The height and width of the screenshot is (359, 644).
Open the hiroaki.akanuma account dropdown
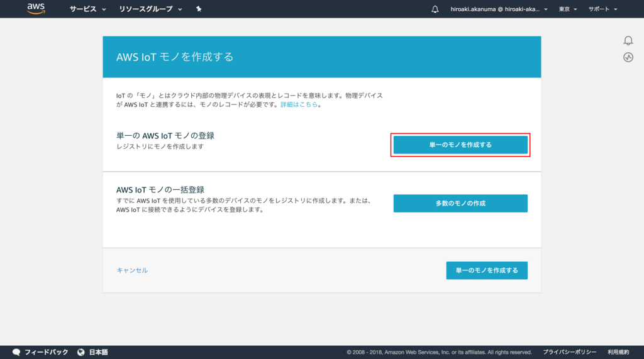click(499, 9)
